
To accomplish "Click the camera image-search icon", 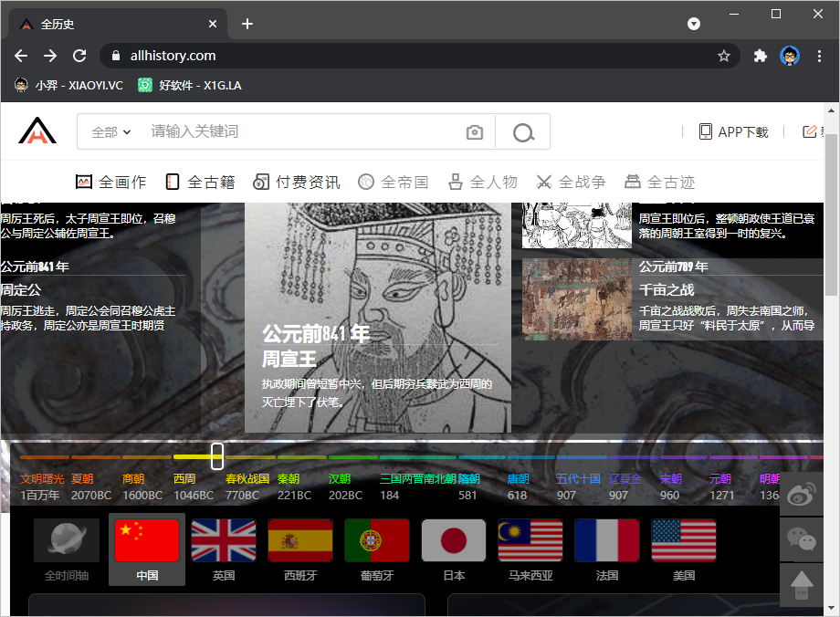I will point(474,132).
